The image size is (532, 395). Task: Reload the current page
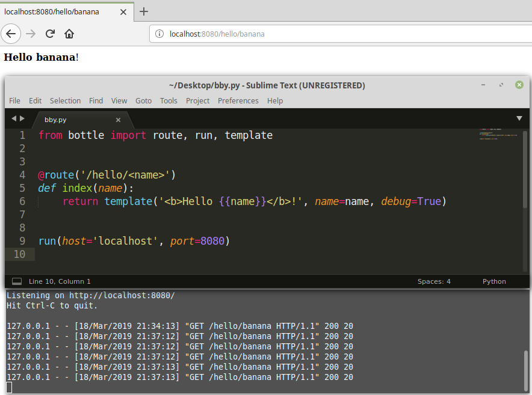[50, 34]
